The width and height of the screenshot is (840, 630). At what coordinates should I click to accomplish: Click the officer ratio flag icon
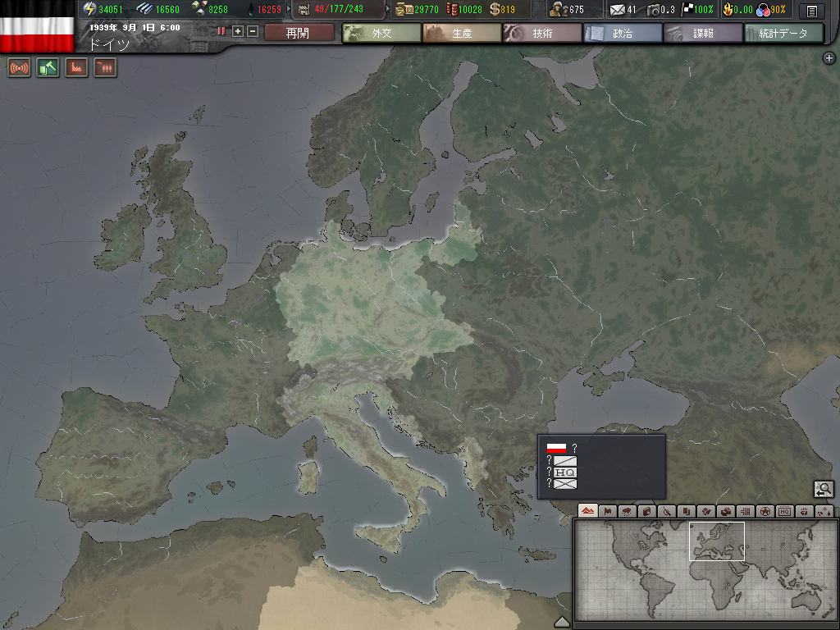tap(687, 9)
